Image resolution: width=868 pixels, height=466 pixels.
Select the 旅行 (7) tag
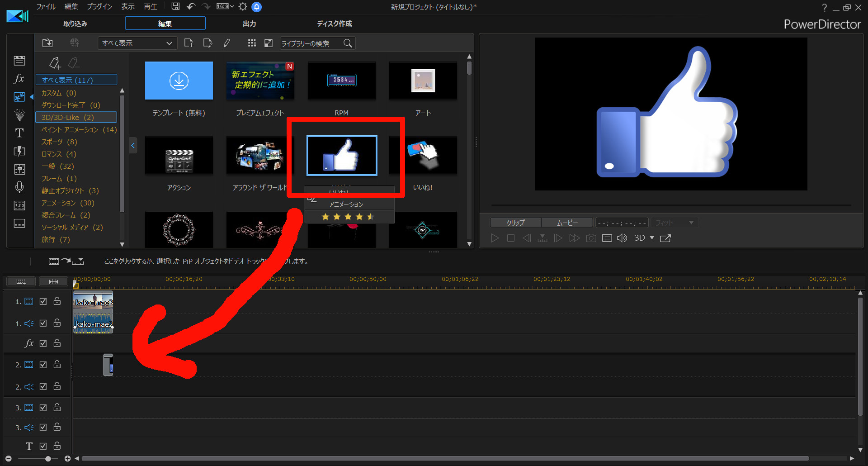tap(56, 239)
